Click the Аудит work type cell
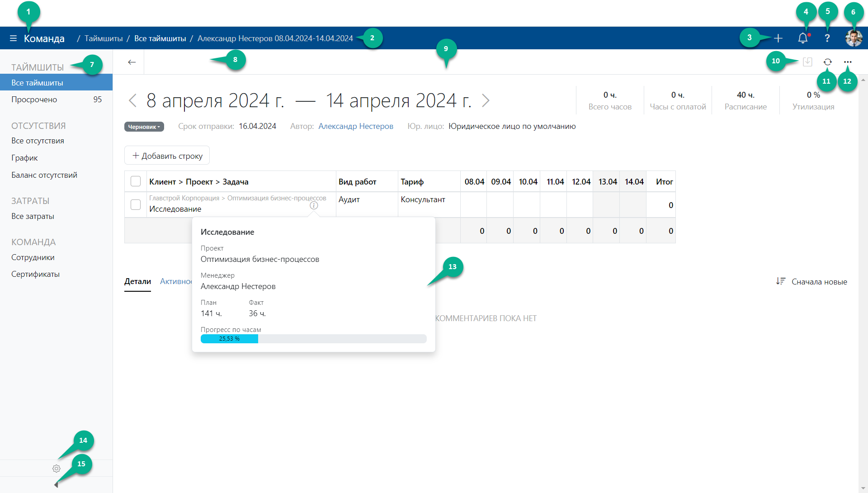This screenshot has height=493, width=868. coord(367,205)
